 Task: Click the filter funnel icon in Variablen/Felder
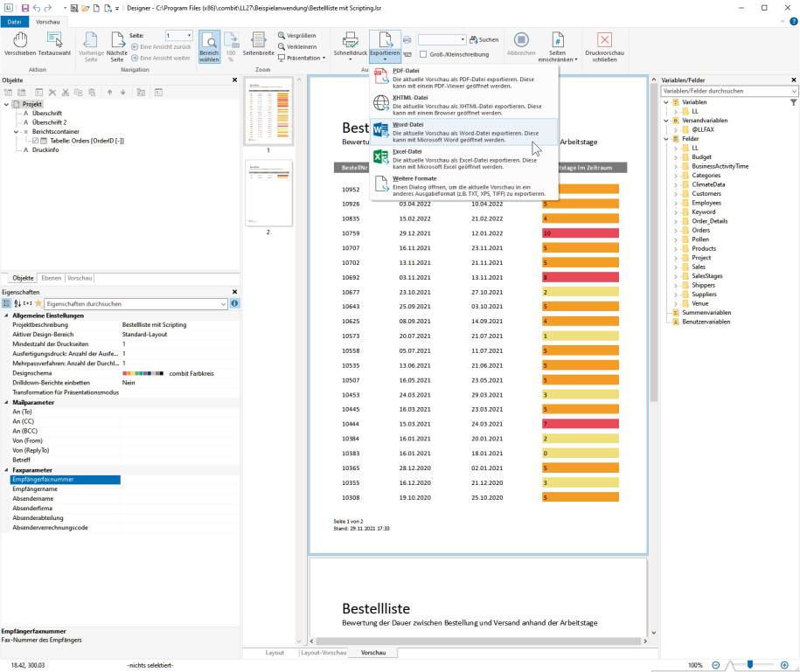click(x=794, y=102)
